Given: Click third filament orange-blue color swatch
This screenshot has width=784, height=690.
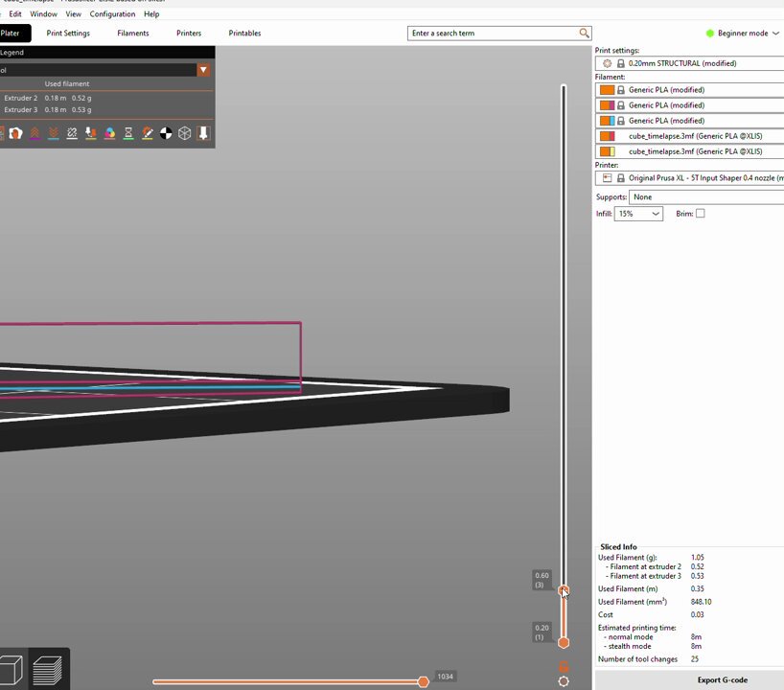Looking at the screenshot, I should pos(607,121).
